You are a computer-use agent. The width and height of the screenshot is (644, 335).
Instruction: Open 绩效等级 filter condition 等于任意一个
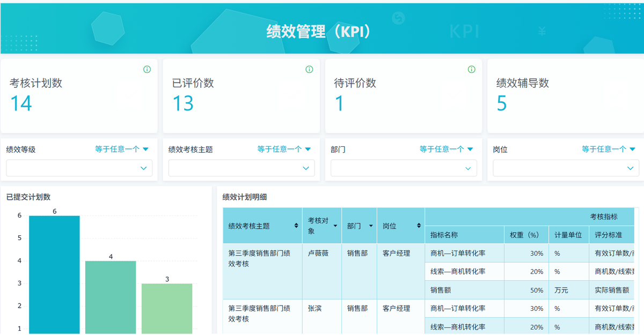click(121, 149)
